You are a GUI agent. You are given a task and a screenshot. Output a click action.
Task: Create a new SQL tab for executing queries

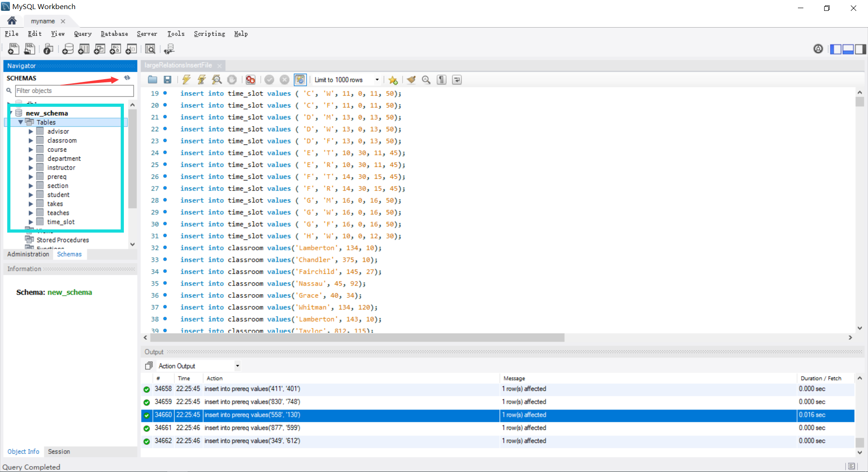coord(13,49)
